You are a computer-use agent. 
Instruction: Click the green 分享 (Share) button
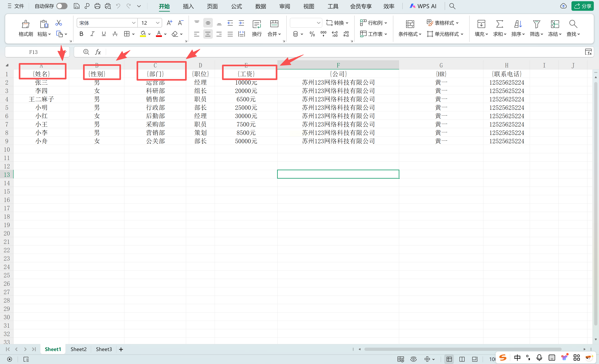pos(582,6)
